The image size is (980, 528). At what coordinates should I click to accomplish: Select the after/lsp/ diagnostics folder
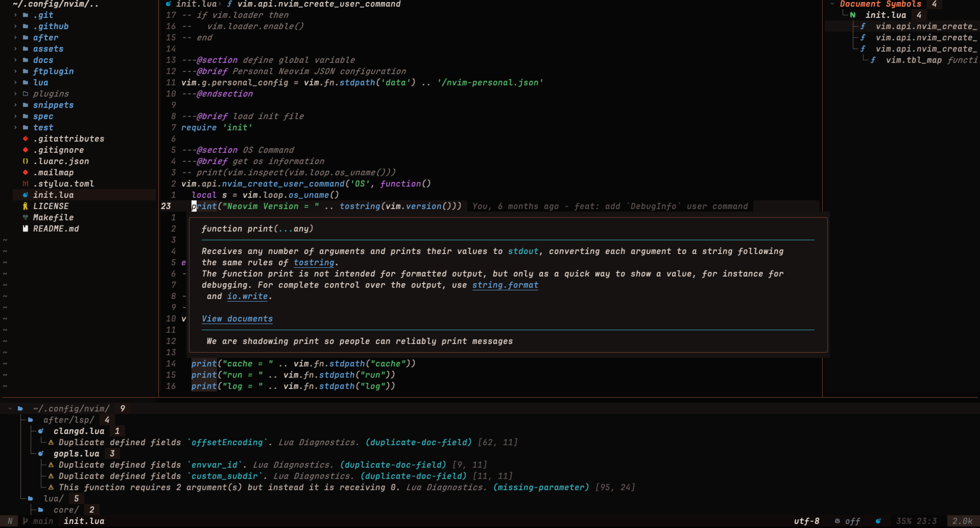pos(69,420)
